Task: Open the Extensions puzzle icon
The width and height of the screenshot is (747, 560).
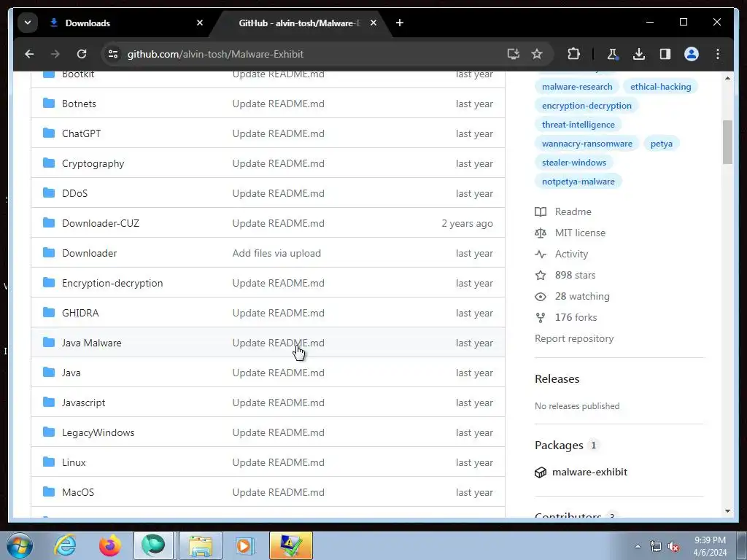Action: pos(573,54)
